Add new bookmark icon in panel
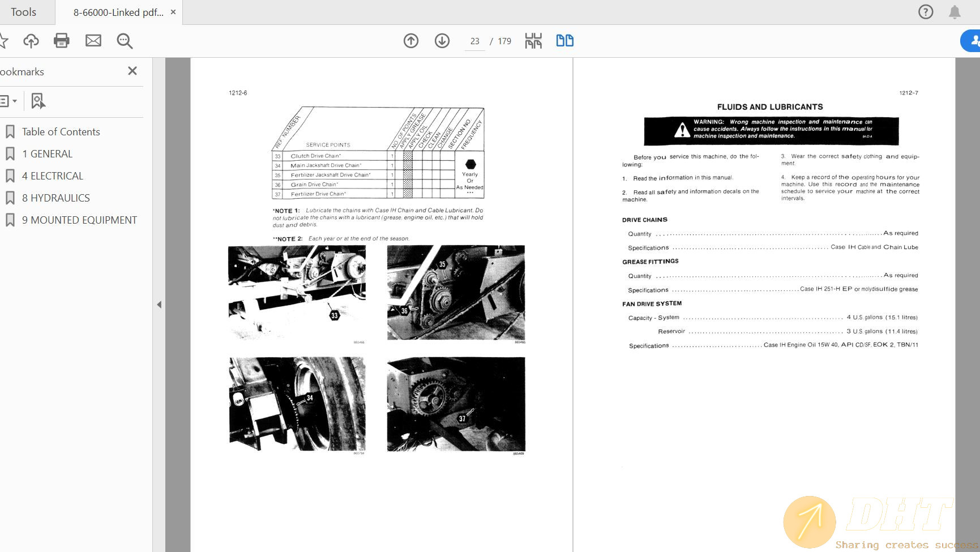The width and height of the screenshot is (980, 552). (x=38, y=101)
